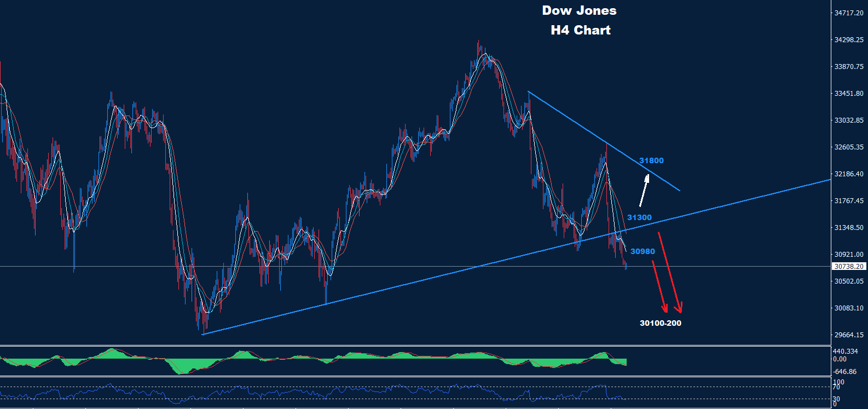Click the current price tag 30738.20

tap(849, 267)
